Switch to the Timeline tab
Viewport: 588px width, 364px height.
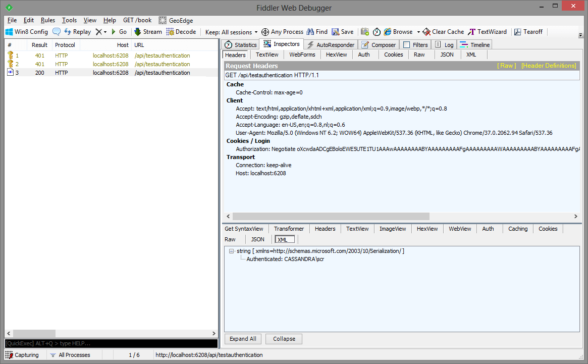tap(475, 44)
